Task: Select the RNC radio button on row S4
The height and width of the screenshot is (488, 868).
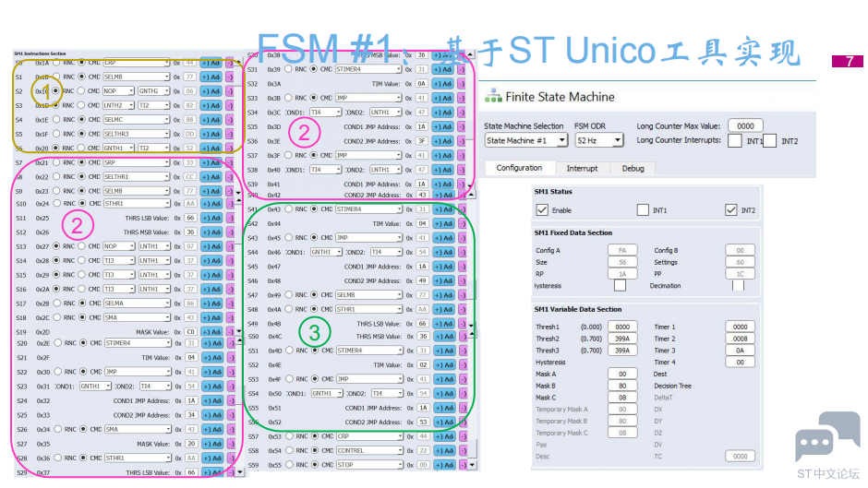Action: (56, 120)
